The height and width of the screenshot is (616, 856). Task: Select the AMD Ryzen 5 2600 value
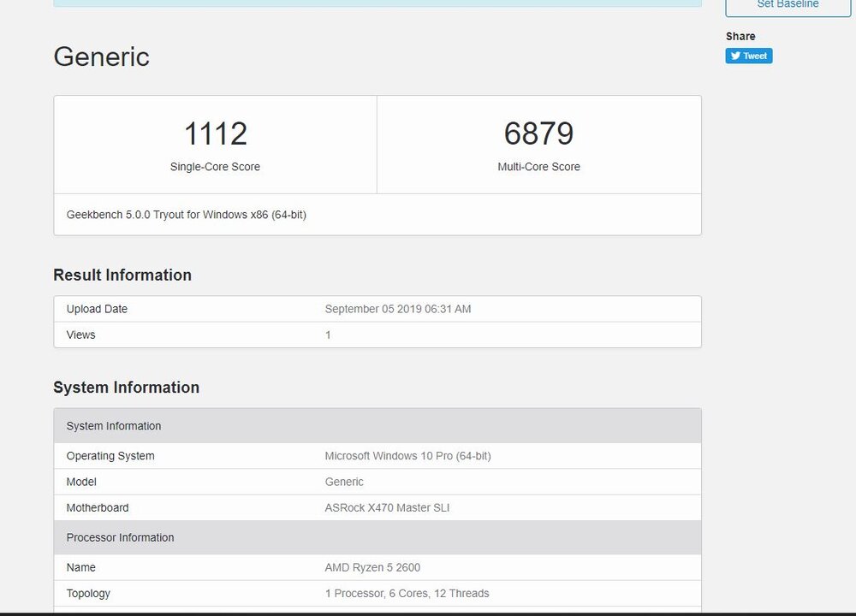pos(372,567)
